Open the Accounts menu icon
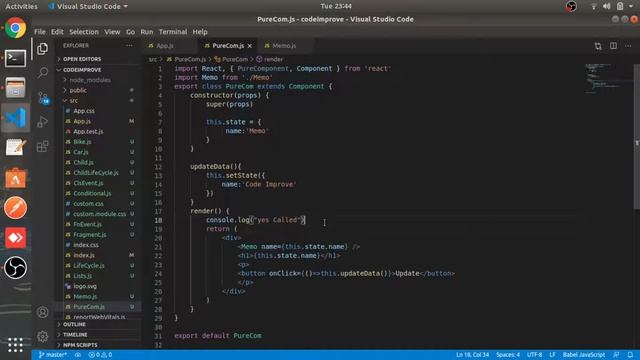Viewport: 640px width, 360px height. click(x=42, y=313)
